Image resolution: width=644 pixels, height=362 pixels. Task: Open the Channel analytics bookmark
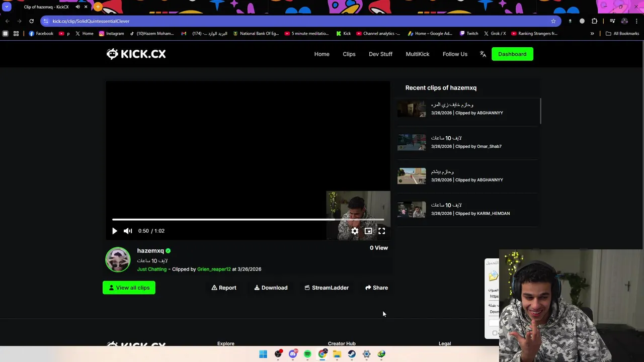378,34
